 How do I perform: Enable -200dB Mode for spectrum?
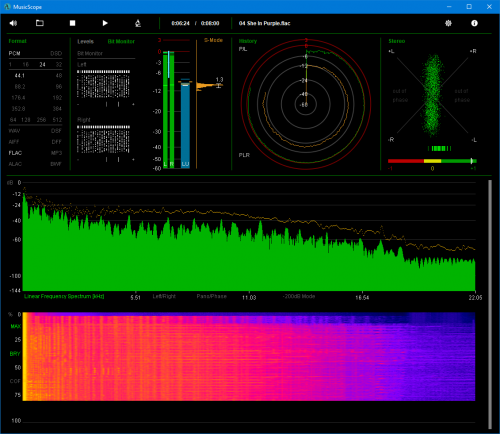click(x=299, y=296)
